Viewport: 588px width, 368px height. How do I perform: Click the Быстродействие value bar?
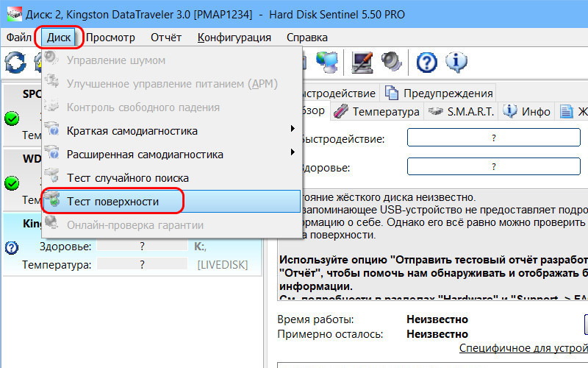point(493,138)
